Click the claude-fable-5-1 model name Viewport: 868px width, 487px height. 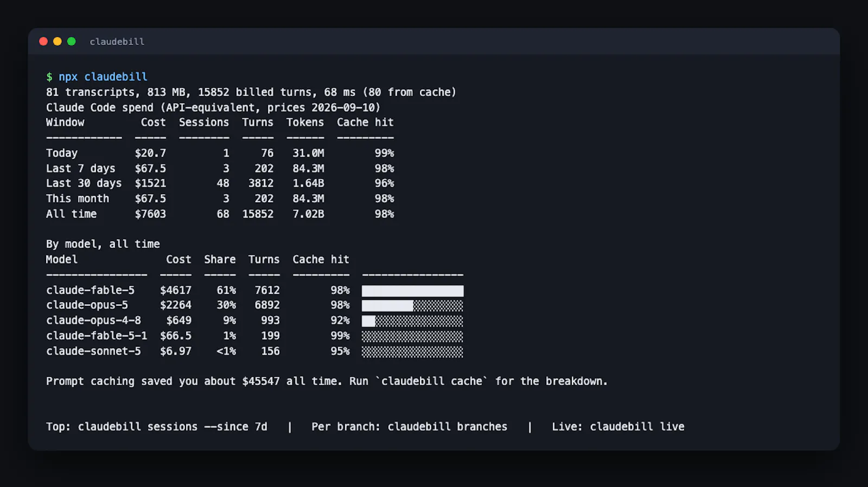coord(97,336)
